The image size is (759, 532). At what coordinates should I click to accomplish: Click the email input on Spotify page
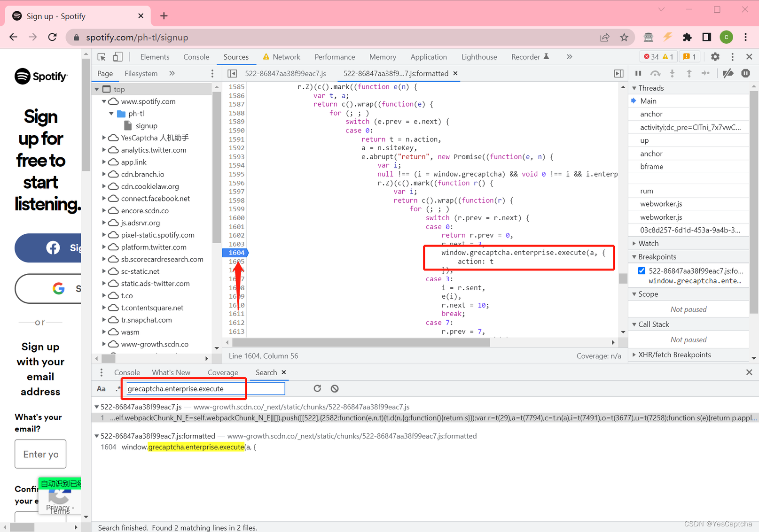[40, 454]
